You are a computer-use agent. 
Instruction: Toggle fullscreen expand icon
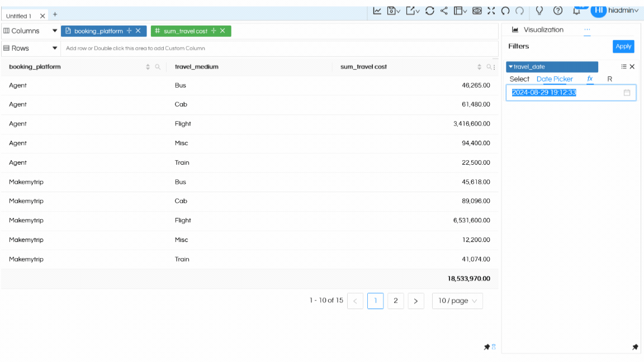pyautogui.click(x=491, y=11)
